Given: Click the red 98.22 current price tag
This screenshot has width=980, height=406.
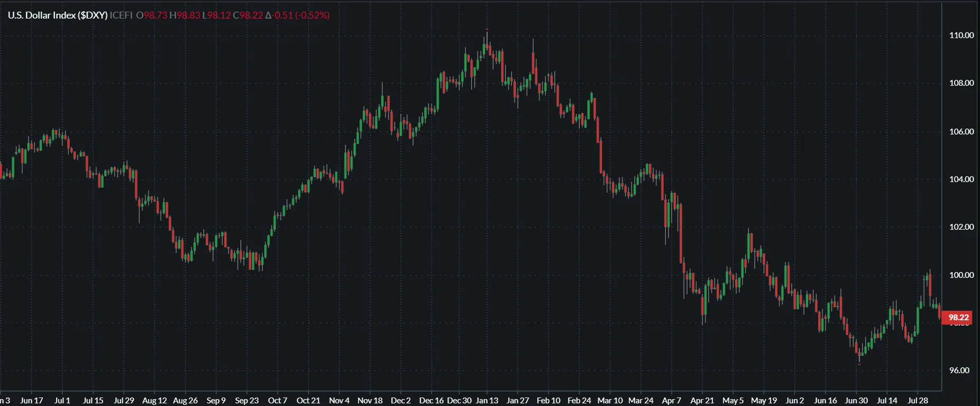Looking at the screenshot, I should click(x=958, y=318).
